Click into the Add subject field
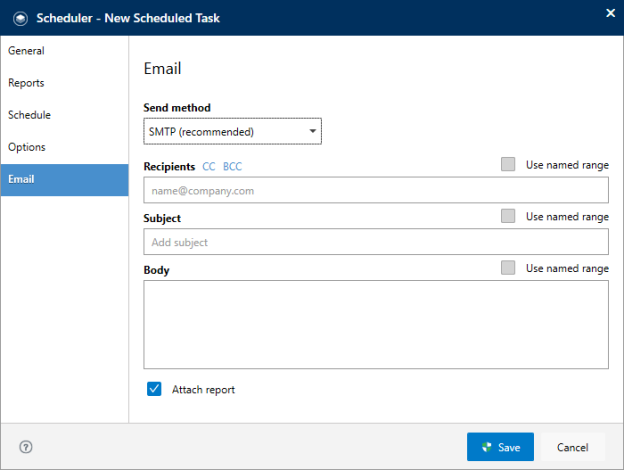The height and width of the screenshot is (470, 624). pyautogui.click(x=376, y=242)
